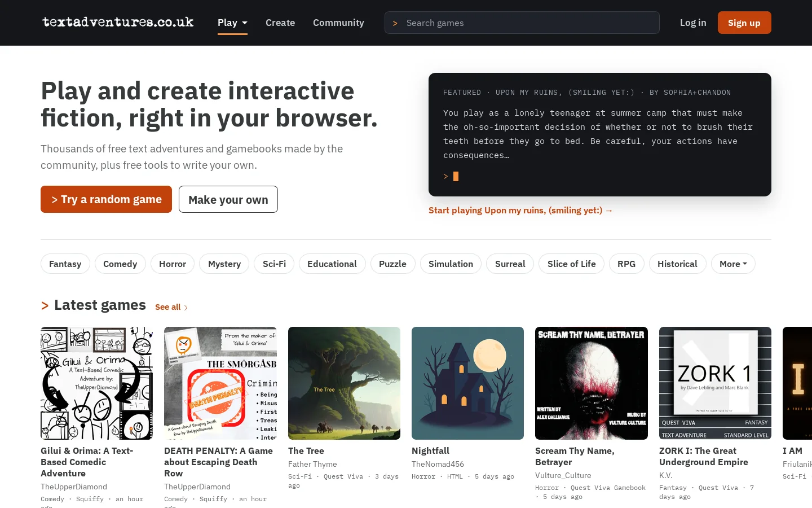Open the Nightfall haunted house thumbnail

pyautogui.click(x=467, y=383)
